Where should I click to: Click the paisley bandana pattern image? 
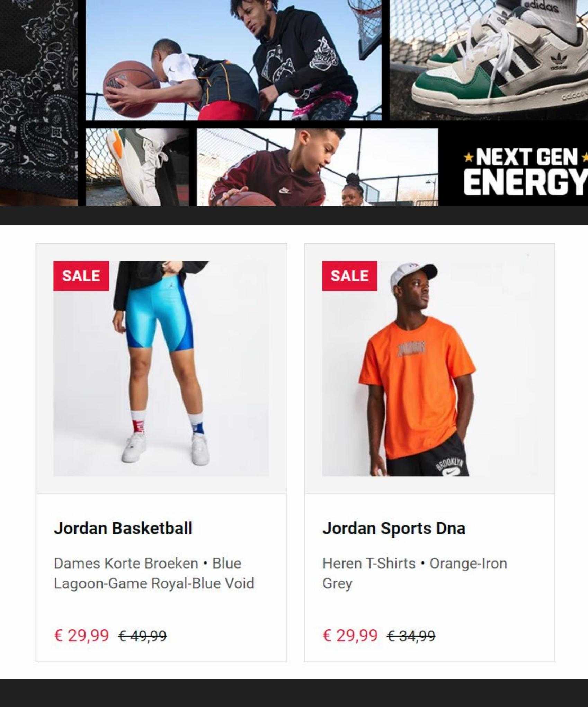coord(39,103)
